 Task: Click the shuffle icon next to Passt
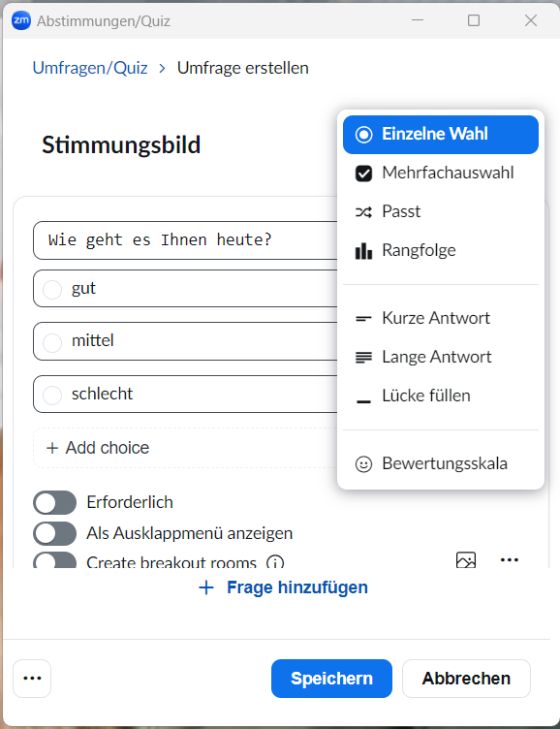pyautogui.click(x=363, y=212)
